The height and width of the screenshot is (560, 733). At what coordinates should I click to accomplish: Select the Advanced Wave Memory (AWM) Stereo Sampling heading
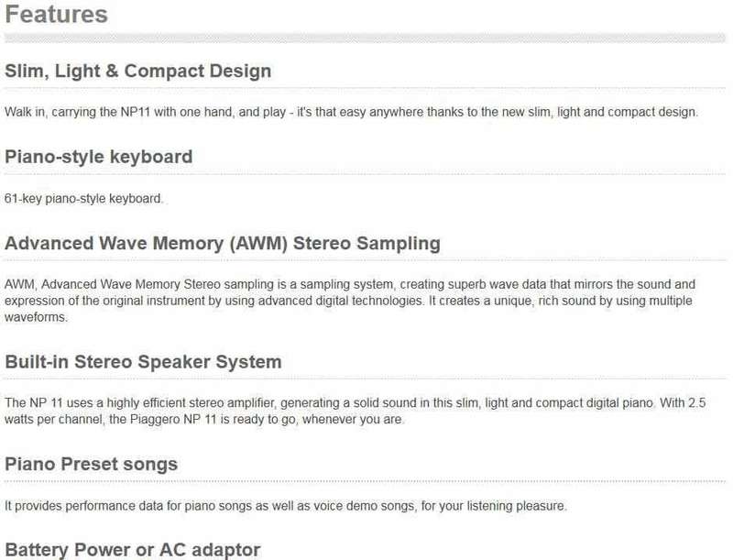pyautogui.click(x=223, y=244)
